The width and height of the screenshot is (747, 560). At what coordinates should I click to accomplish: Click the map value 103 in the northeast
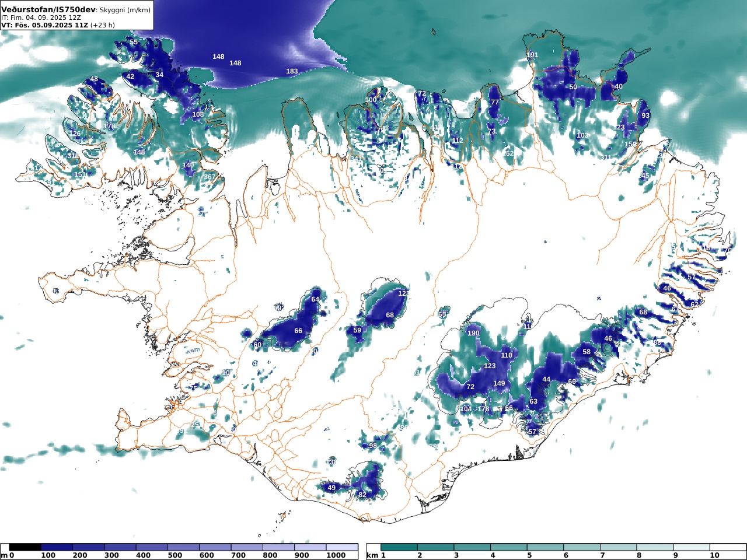pyautogui.click(x=582, y=135)
